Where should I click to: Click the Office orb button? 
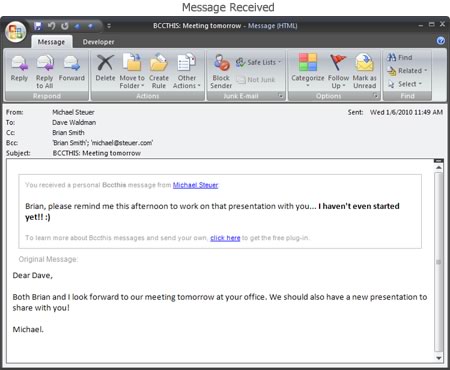(15, 32)
